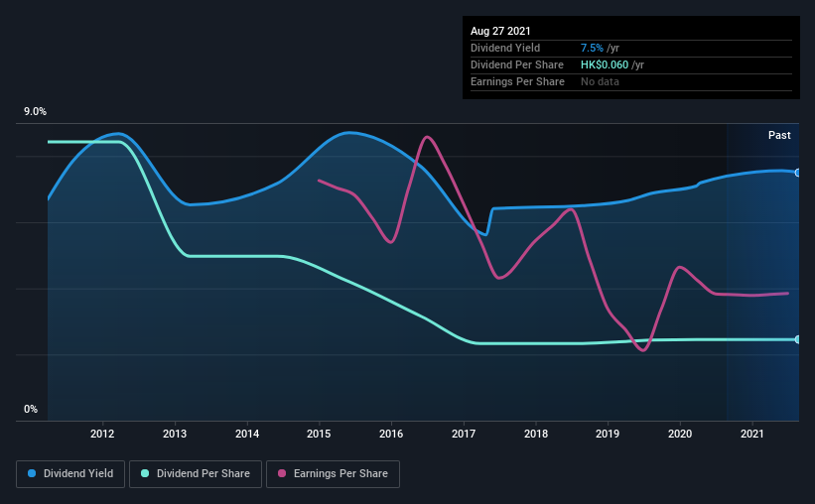Select the 2019 x-axis label

[x=608, y=434]
